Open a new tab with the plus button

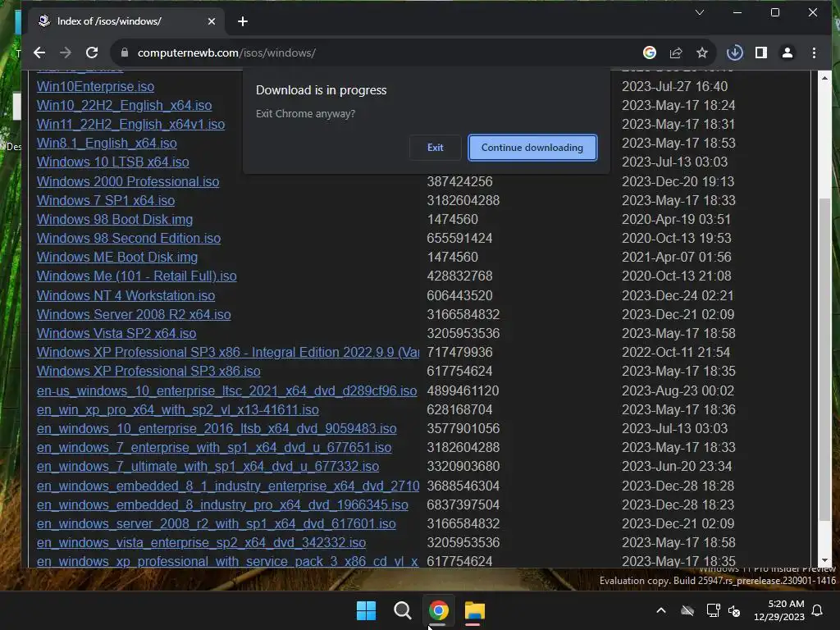[243, 21]
